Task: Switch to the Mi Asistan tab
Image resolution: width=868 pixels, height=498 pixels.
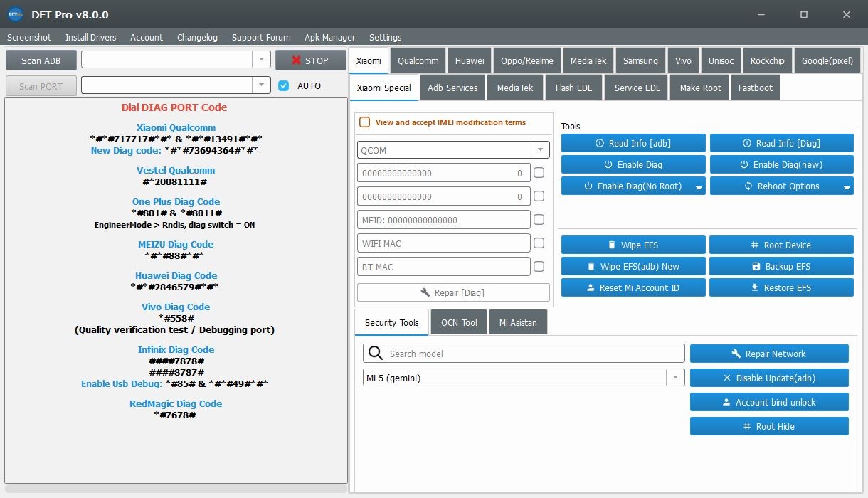Action: (518, 322)
